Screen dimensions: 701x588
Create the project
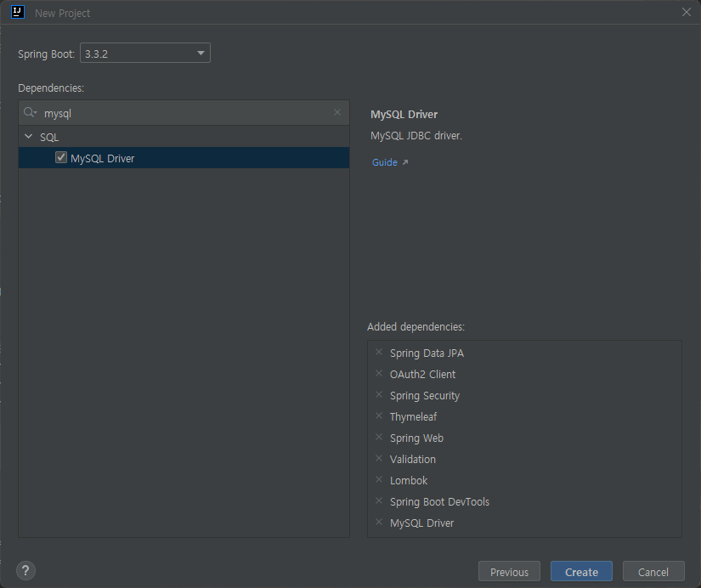click(x=581, y=572)
